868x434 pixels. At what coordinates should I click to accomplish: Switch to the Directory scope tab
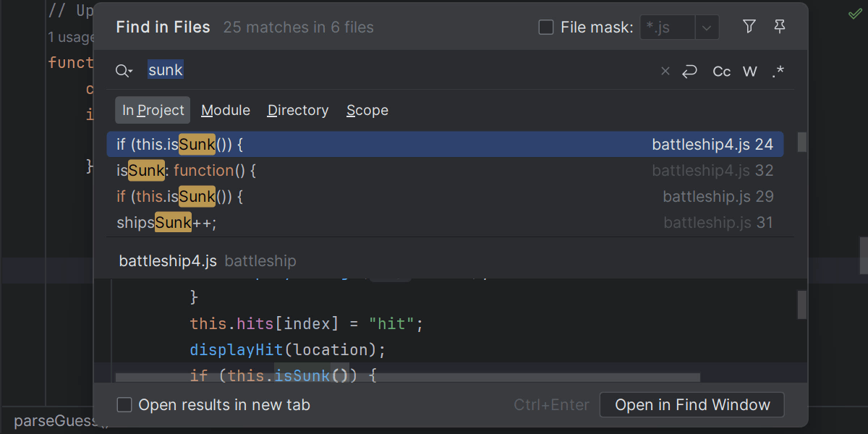coord(298,110)
